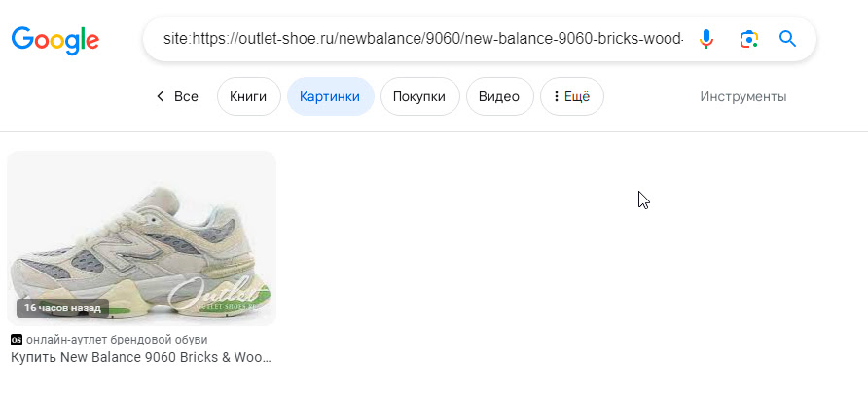
Task: Expand the Ещё dropdown menu
Action: 572,97
